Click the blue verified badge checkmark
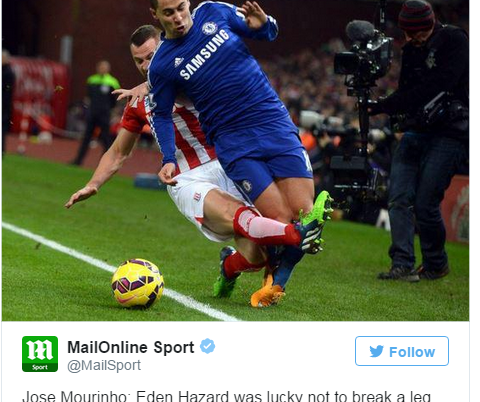This screenshot has height=402, width=480. click(x=207, y=346)
